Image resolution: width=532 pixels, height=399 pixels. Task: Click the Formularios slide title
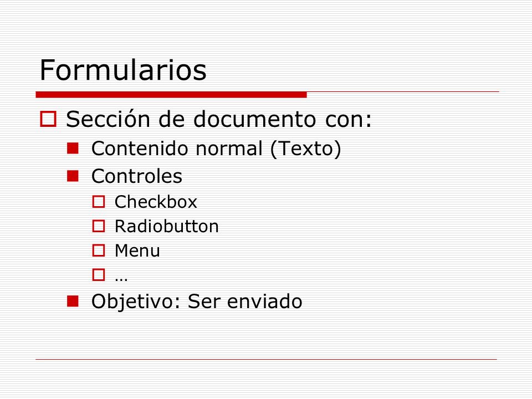[x=123, y=70]
